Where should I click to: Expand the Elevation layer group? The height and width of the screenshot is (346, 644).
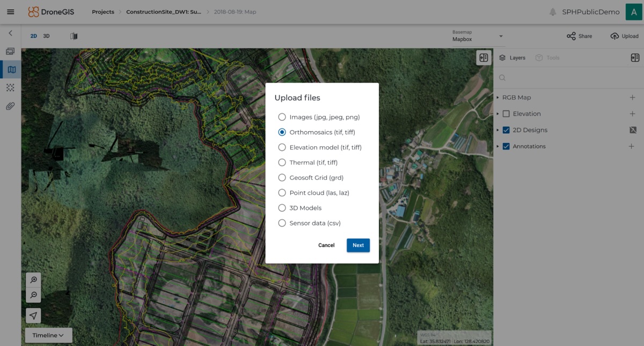[x=497, y=114]
